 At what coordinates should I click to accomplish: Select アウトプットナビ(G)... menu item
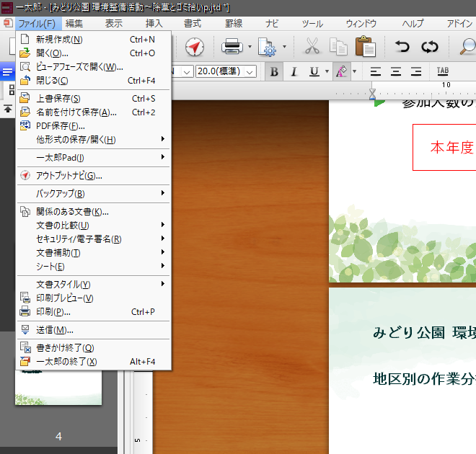click(94, 176)
